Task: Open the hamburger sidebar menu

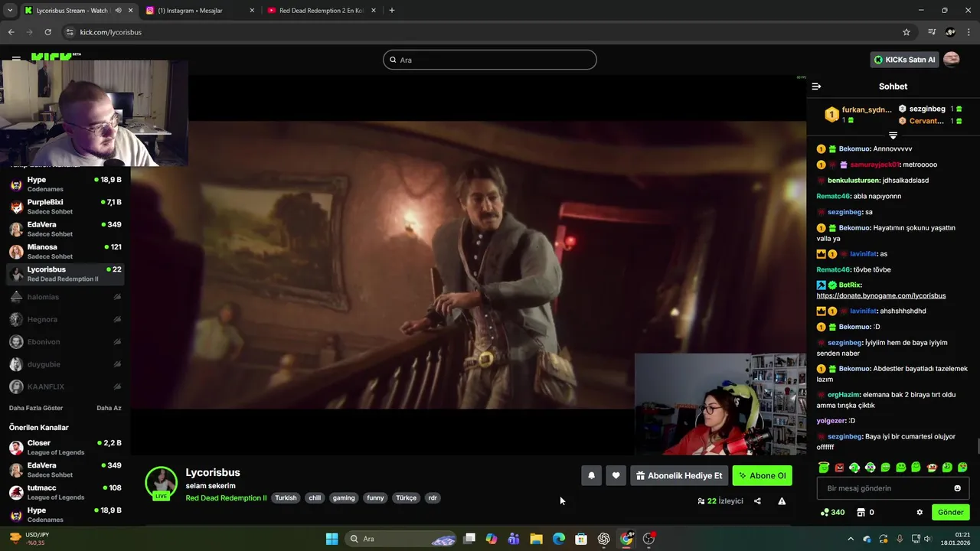Action: pos(16,58)
